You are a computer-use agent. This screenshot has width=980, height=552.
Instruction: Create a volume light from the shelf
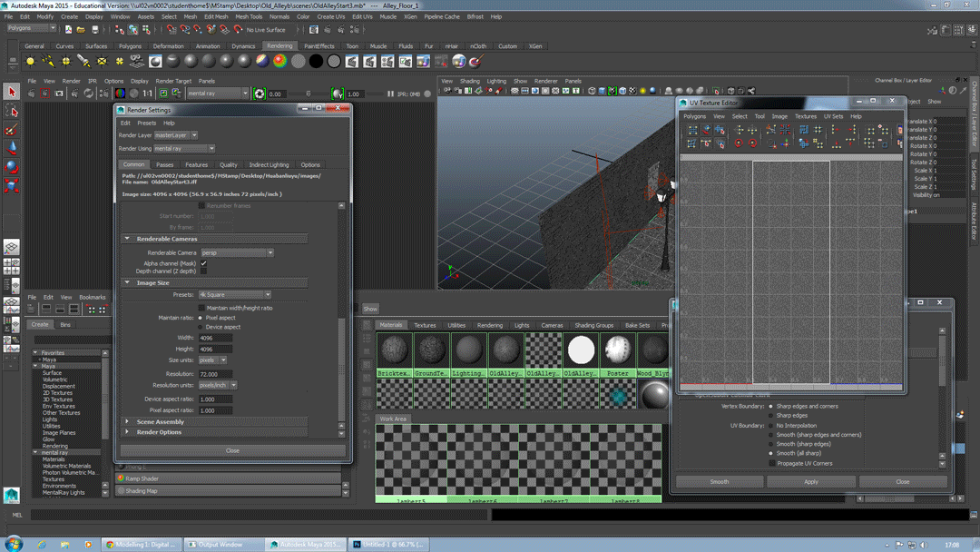(x=120, y=61)
